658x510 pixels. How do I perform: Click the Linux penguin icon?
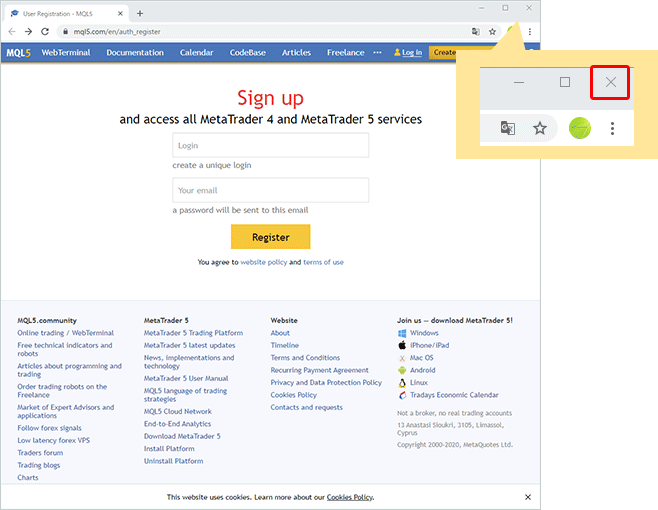(x=402, y=383)
